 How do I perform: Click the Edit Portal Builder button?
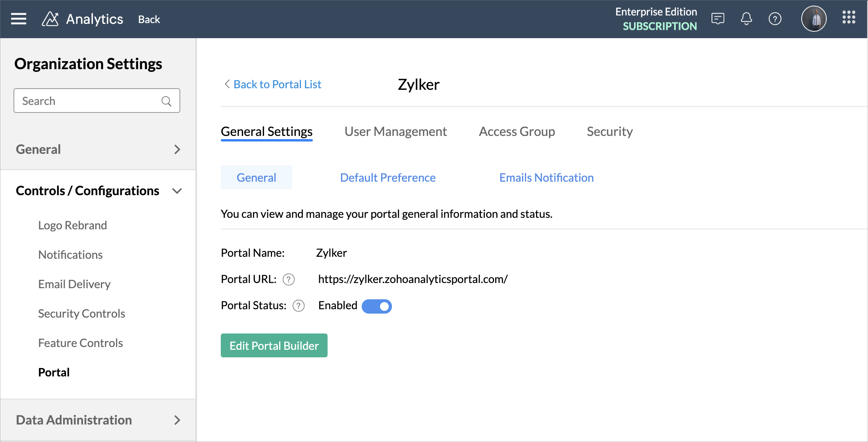point(274,345)
